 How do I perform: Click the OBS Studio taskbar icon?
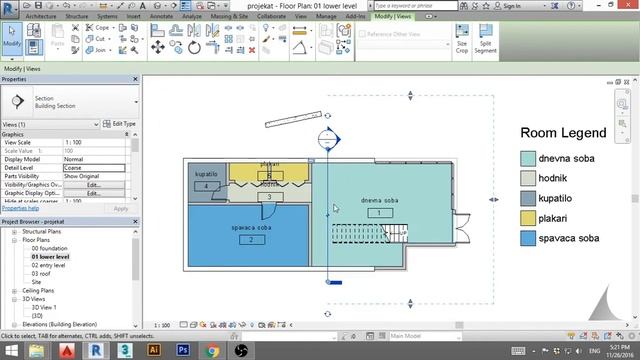241,350
